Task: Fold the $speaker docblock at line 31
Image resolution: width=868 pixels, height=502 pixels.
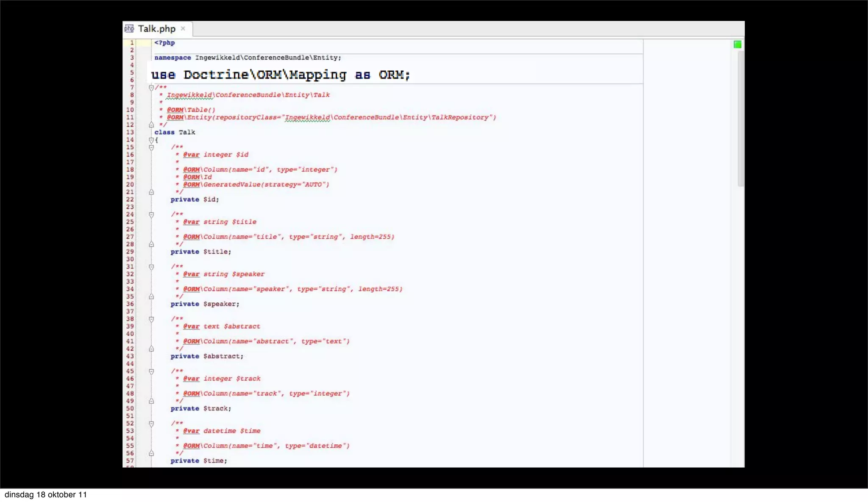Action: coord(151,267)
